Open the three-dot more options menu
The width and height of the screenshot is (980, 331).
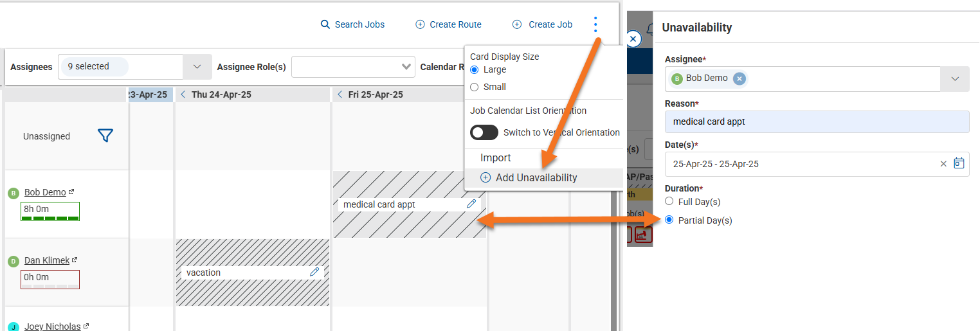click(x=595, y=24)
